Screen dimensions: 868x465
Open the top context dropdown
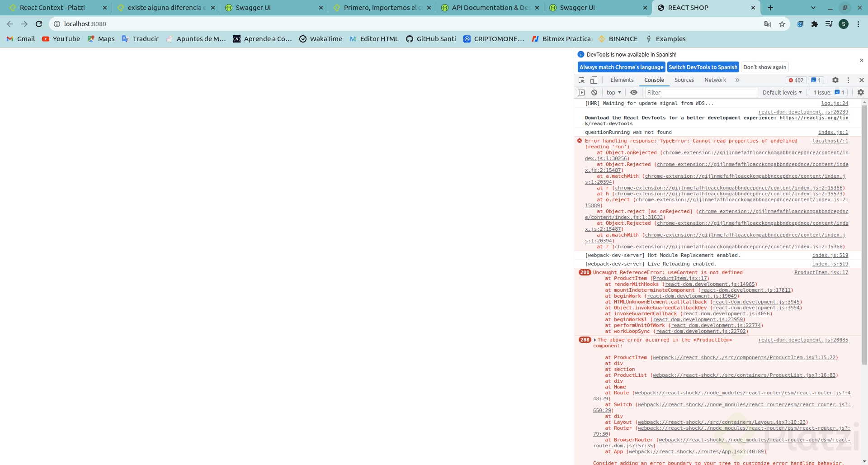pyautogui.click(x=614, y=92)
